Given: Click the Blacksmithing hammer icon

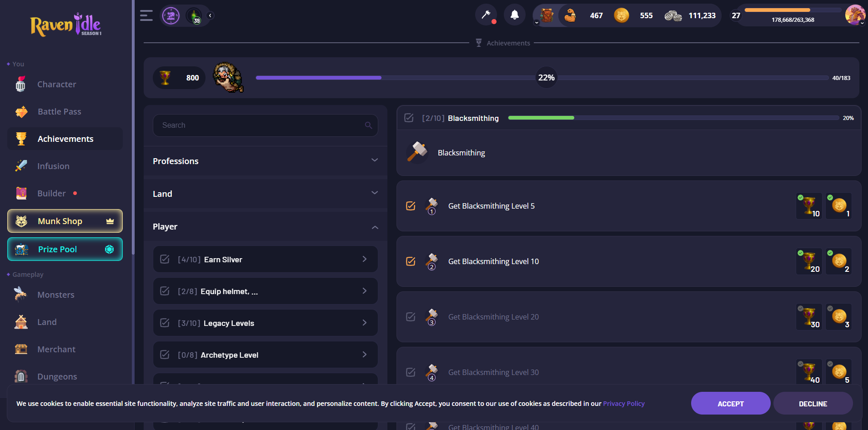Looking at the screenshot, I should click(417, 152).
